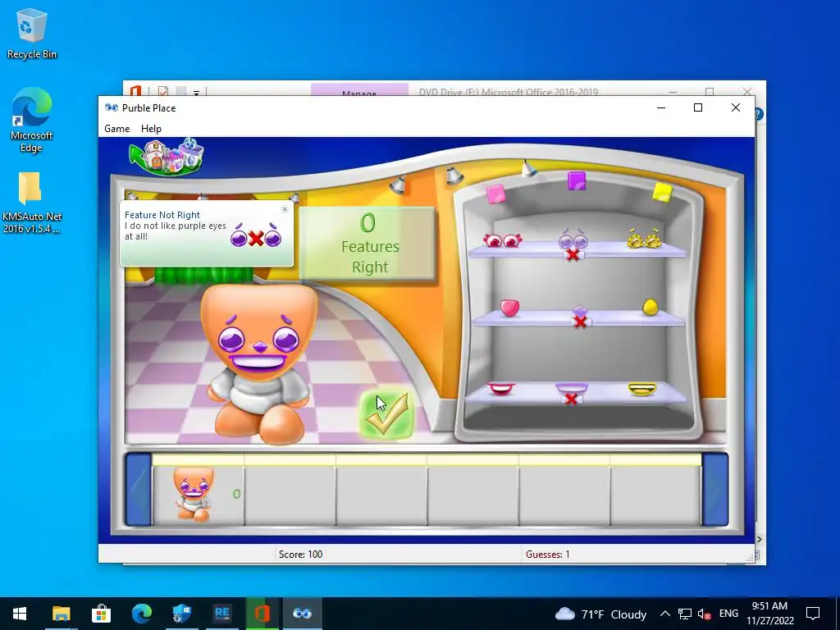Click the Windows Security shield taskbar icon
The height and width of the screenshot is (630, 840).
pos(181,614)
